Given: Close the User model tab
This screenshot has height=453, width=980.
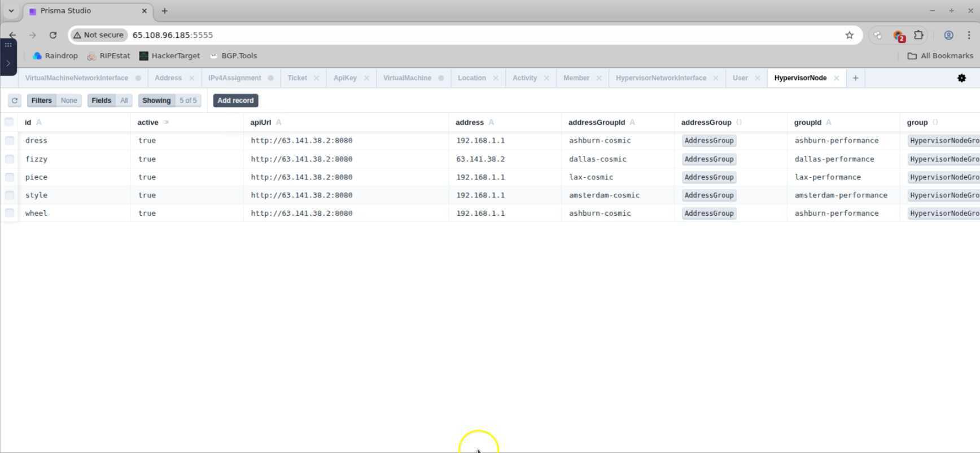Looking at the screenshot, I should [758, 78].
